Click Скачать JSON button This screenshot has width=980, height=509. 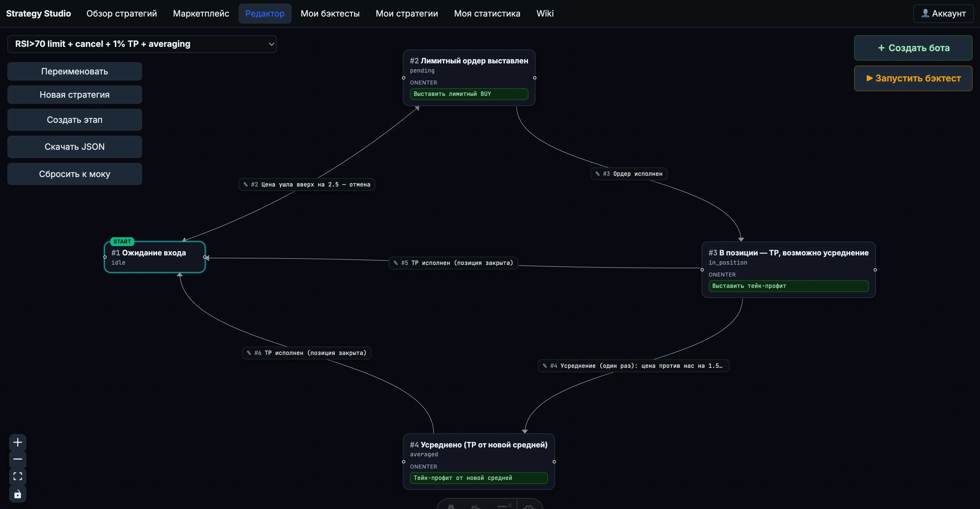(74, 147)
